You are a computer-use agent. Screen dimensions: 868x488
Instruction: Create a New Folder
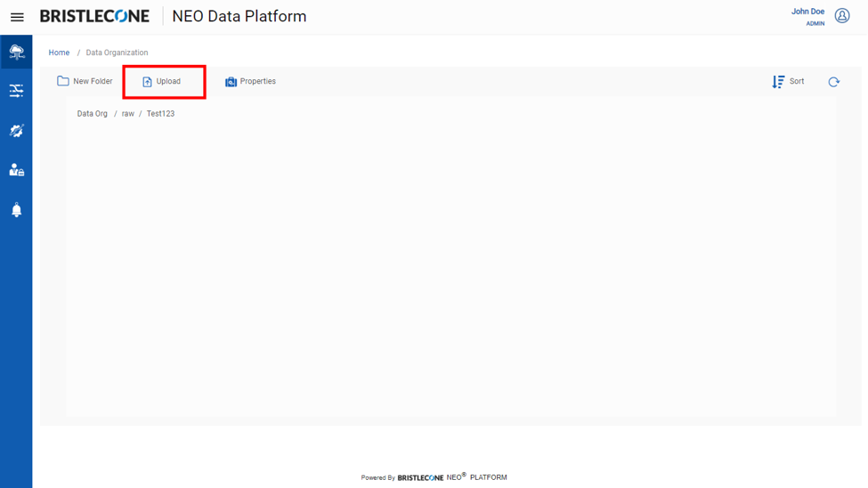(x=85, y=81)
